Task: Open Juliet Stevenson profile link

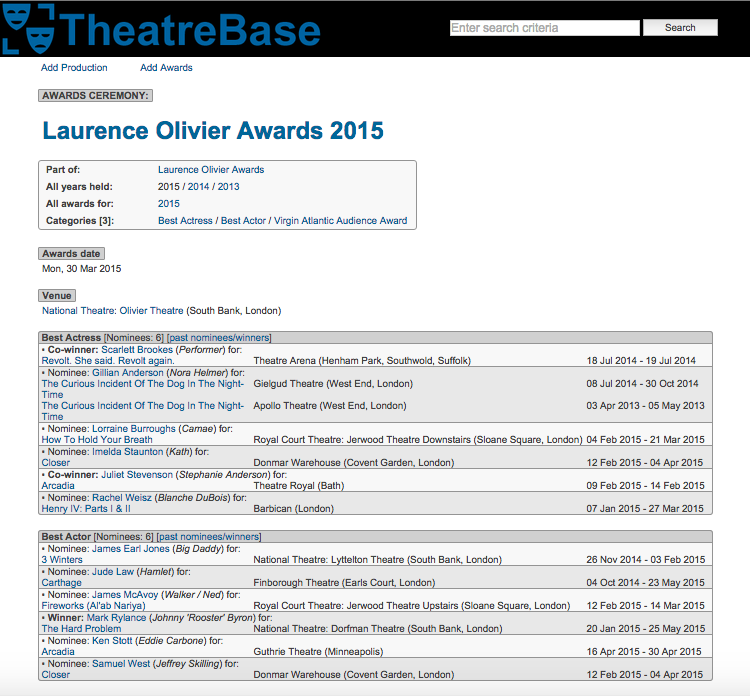Action: [x=137, y=475]
